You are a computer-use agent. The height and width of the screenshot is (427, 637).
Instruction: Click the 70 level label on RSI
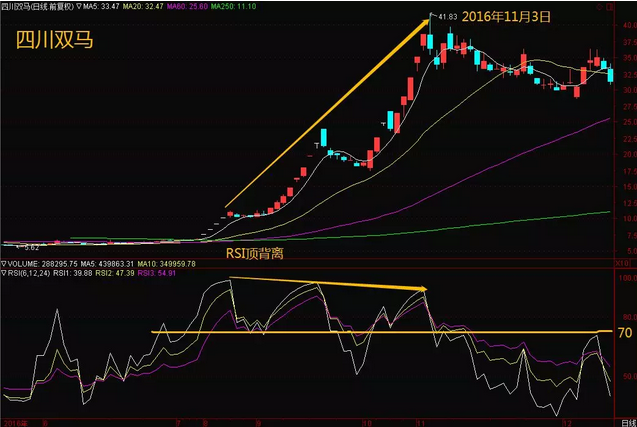[x=624, y=331]
